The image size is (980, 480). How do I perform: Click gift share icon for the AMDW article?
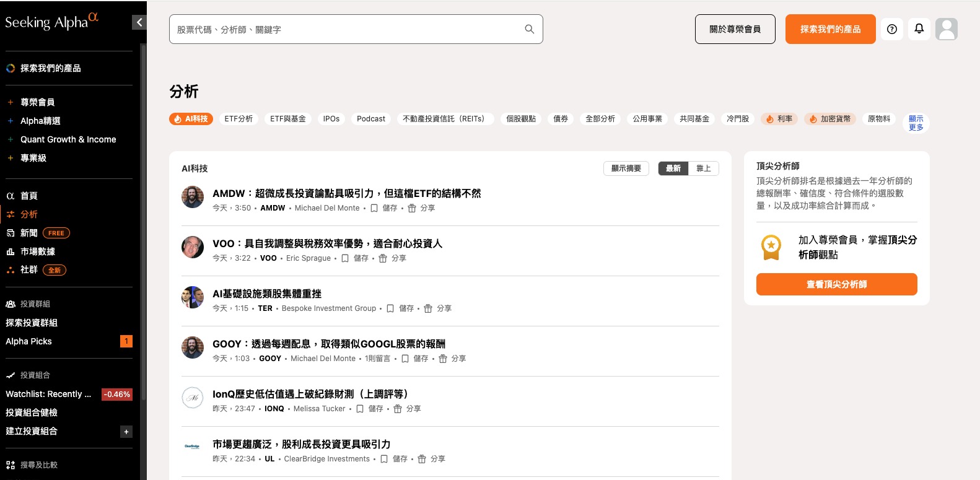[x=412, y=208]
